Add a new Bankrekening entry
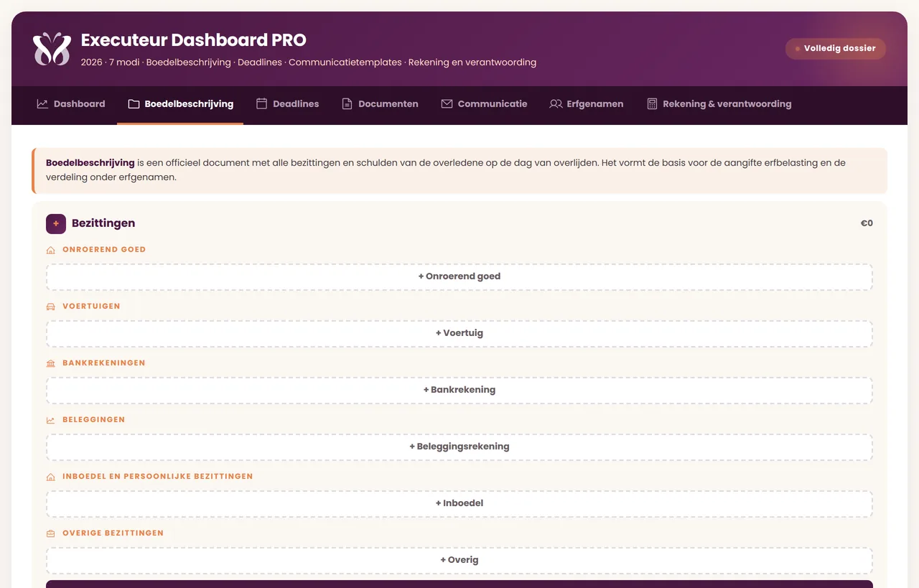This screenshot has width=919, height=588. tap(459, 390)
